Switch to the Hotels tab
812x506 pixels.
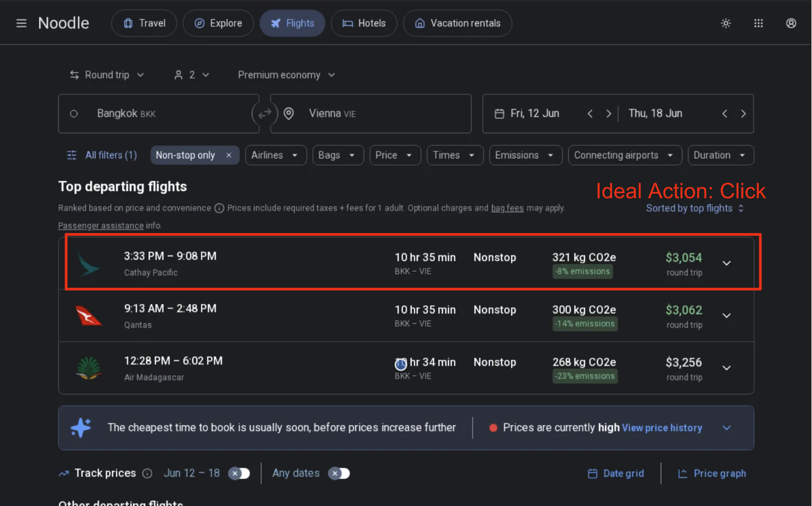[364, 23]
